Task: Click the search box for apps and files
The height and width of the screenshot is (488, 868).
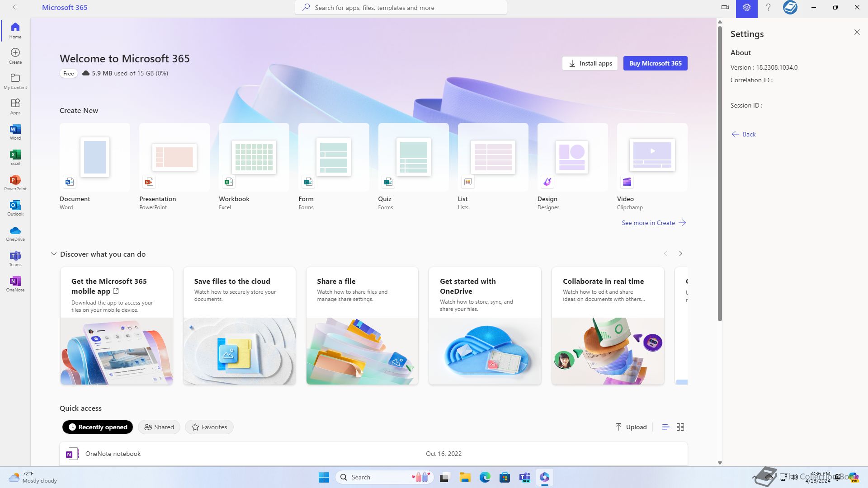Action: 401,8
